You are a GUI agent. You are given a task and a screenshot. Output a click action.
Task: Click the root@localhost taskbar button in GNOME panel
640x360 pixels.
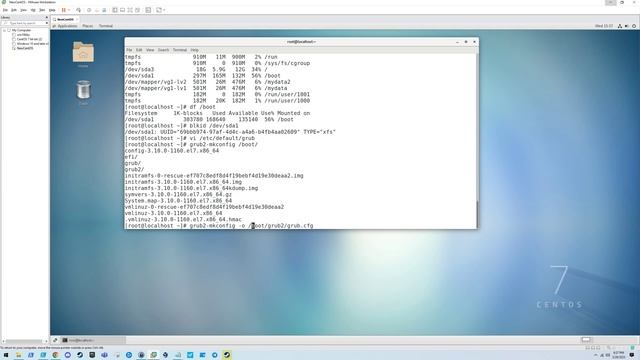click(x=93, y=340)
